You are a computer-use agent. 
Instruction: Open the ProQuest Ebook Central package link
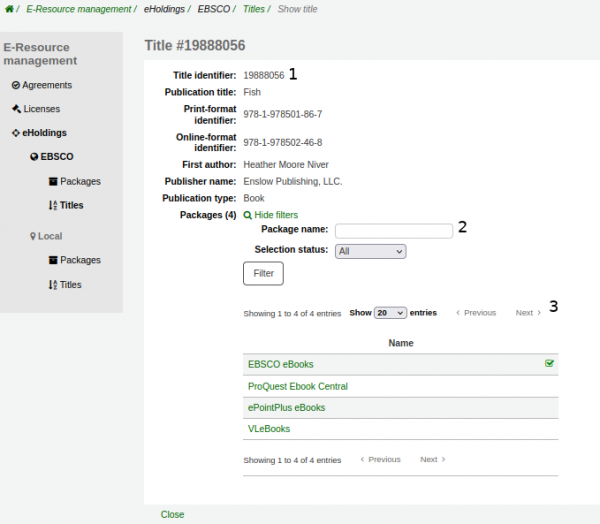297,386
